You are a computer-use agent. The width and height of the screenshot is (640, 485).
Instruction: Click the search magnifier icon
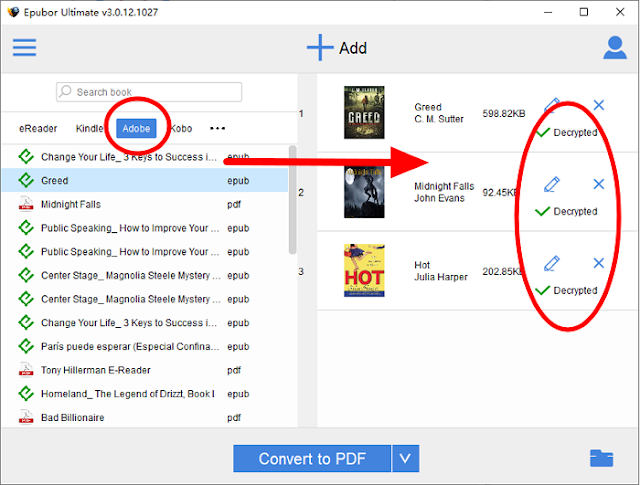65,91
